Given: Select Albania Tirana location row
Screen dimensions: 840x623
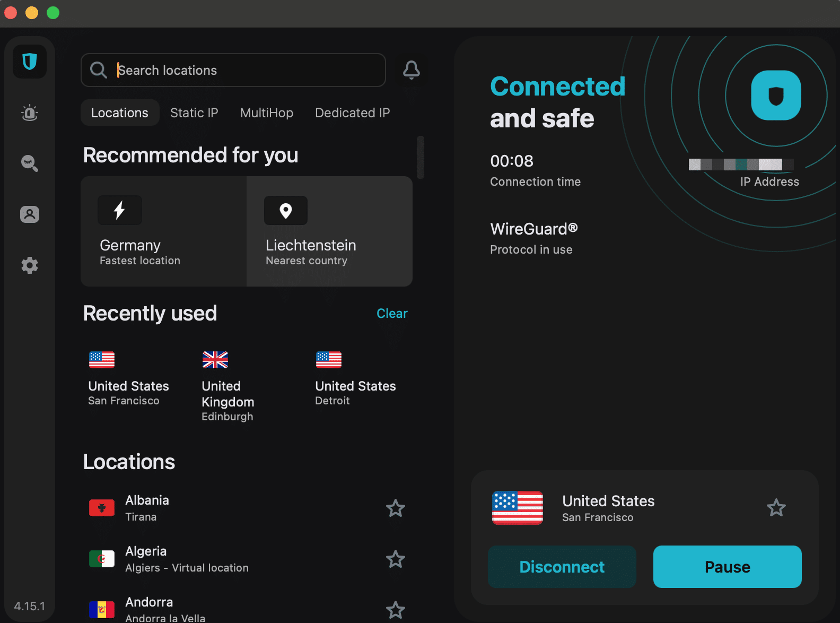Looking at the screenshot, I should tap(247, 508).
